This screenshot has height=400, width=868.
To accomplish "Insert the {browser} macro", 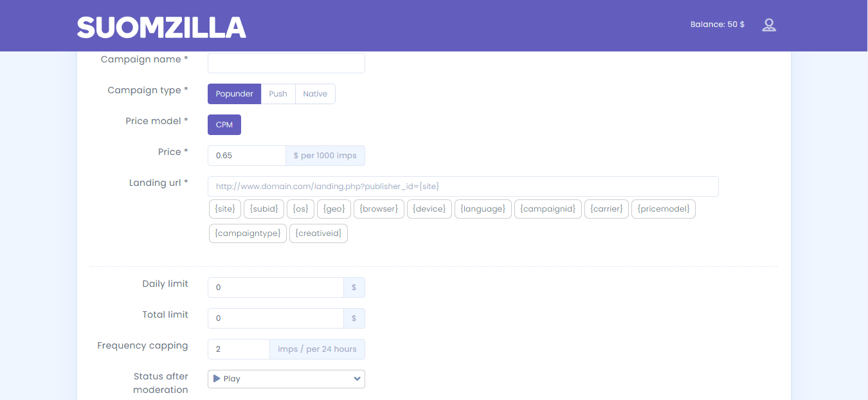I will pyautogui.click(x=379, y=208).
